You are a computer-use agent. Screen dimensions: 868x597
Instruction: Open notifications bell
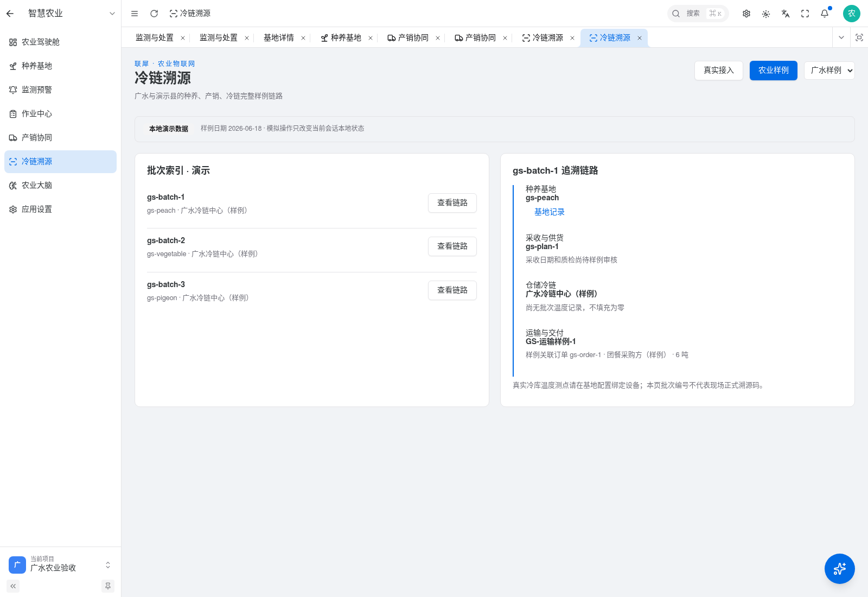pos(825,14)
